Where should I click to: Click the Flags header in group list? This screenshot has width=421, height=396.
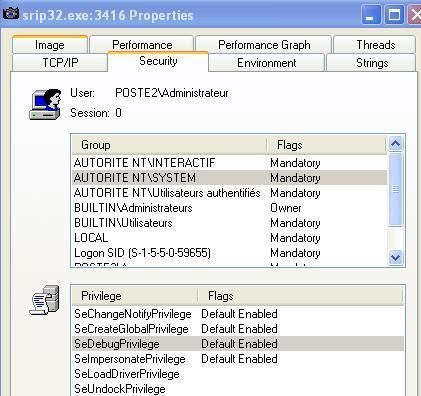point(327,145)
